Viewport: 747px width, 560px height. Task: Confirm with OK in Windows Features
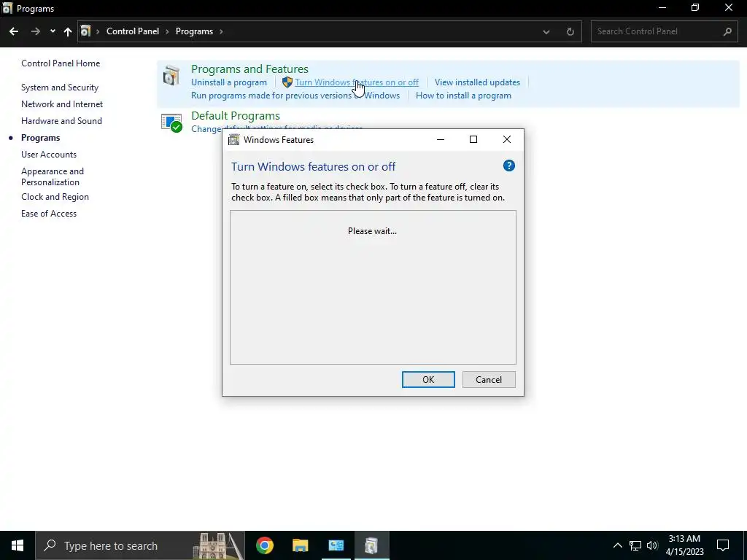[x=428, y=379]
